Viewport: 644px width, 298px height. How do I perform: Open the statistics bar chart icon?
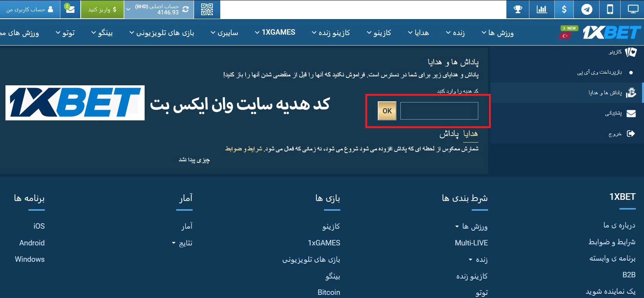point(542,9)
